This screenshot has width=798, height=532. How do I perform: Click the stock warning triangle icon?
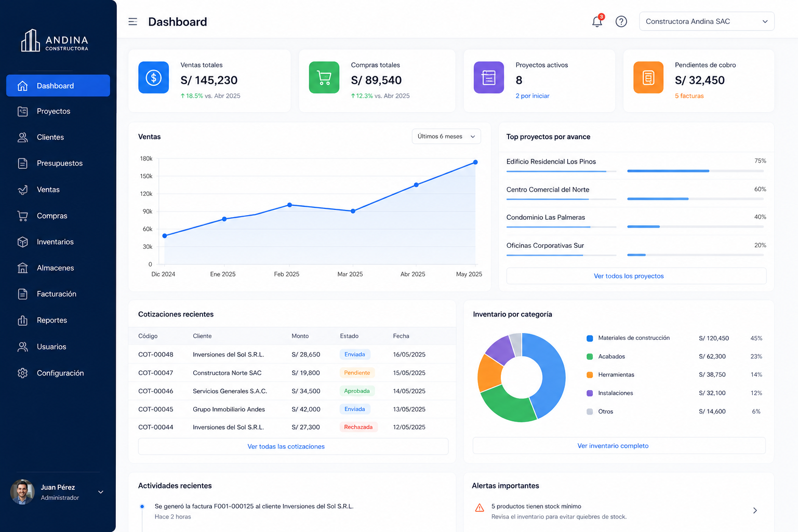(x=480, y=508)
